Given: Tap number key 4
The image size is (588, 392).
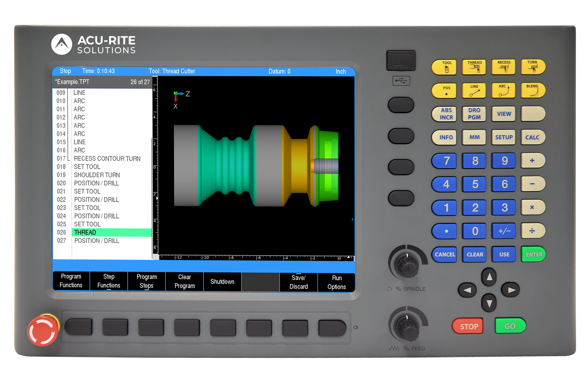Looking at the screenshot, I should pyautogui.click(x=444, y=184).
